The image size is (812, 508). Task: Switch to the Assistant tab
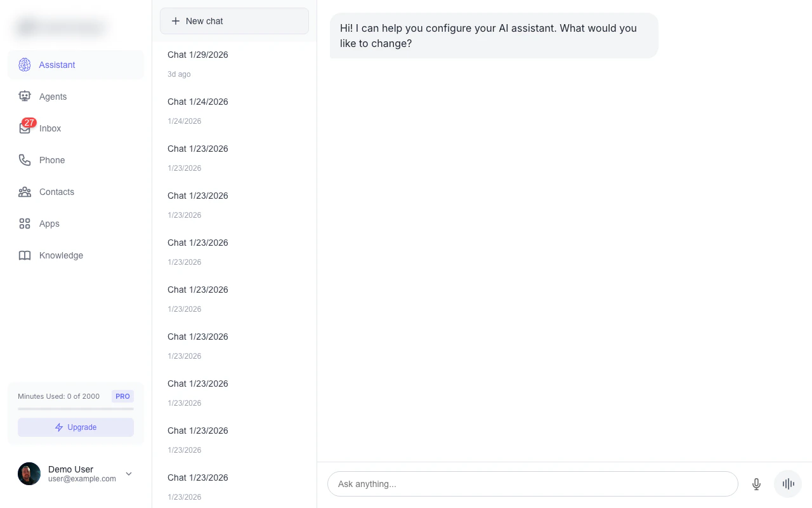pos(57,65)
